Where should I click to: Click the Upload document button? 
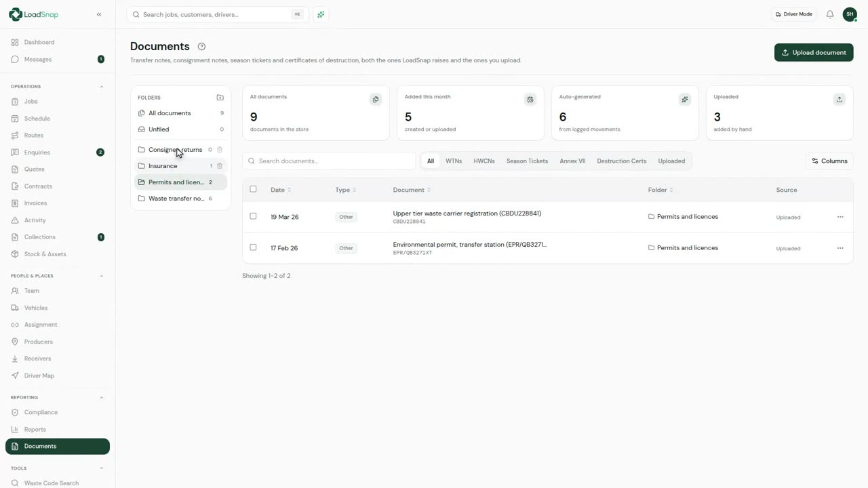(x=814, y=52)
